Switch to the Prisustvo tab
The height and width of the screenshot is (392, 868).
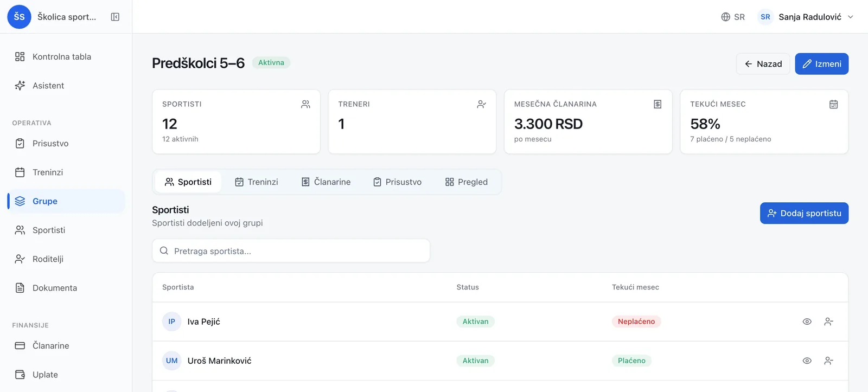pyautogui.click(x=397, y=182)
